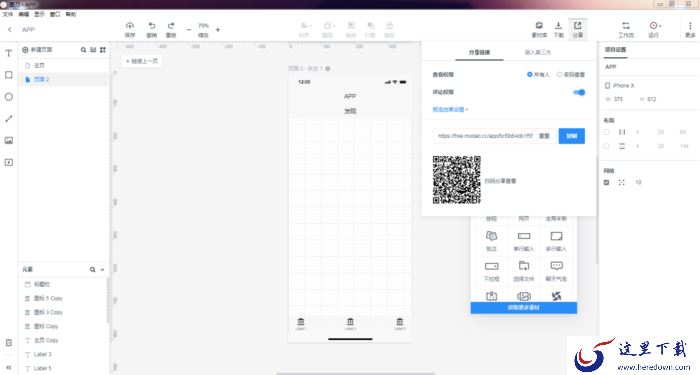
Task: Select the Circle tool in left sidebar
Action: coord(8,97)
